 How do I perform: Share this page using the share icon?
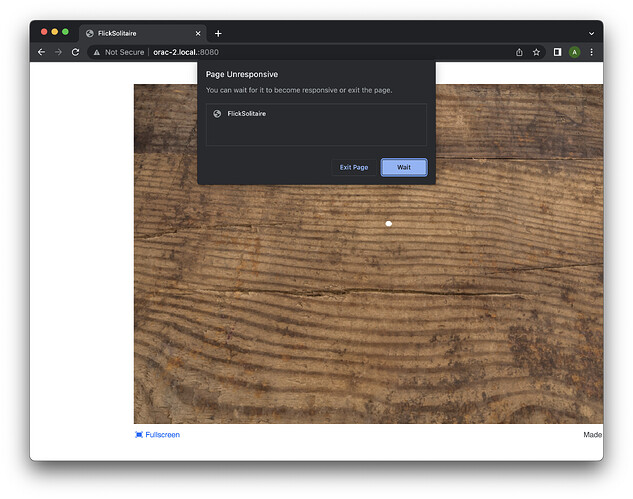coord(519,52)
